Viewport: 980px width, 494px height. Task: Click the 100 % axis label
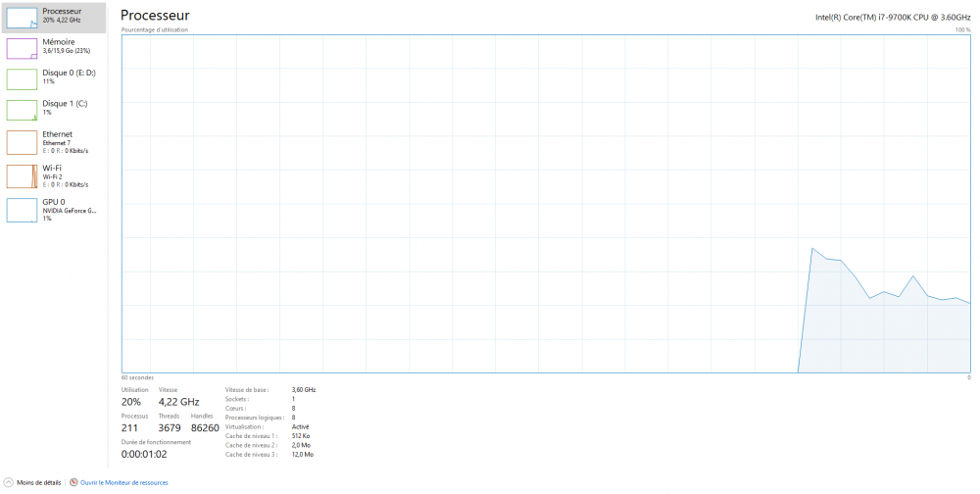963,30
